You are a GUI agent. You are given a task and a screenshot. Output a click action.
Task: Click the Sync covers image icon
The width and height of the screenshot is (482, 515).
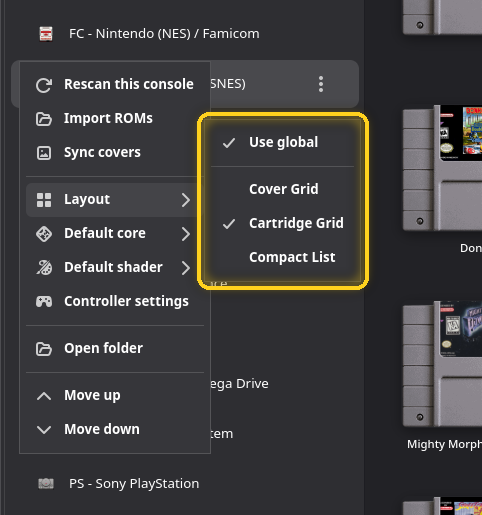pos(44,153)
